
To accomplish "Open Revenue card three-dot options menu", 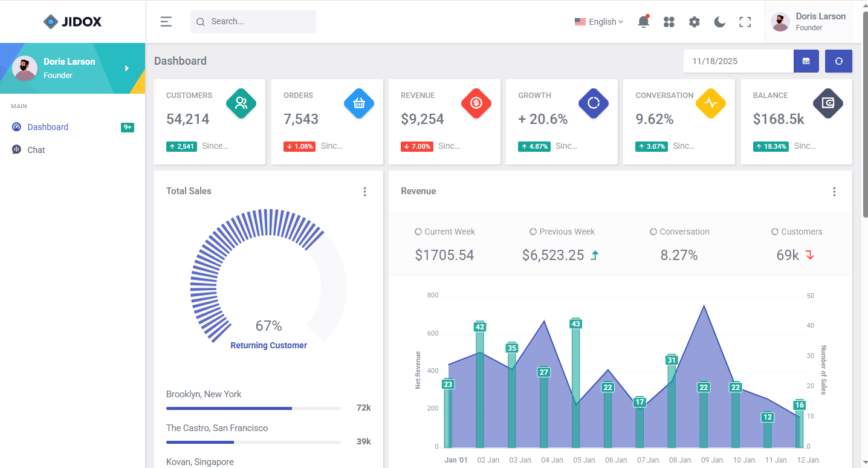I will [x=834, y=192].
